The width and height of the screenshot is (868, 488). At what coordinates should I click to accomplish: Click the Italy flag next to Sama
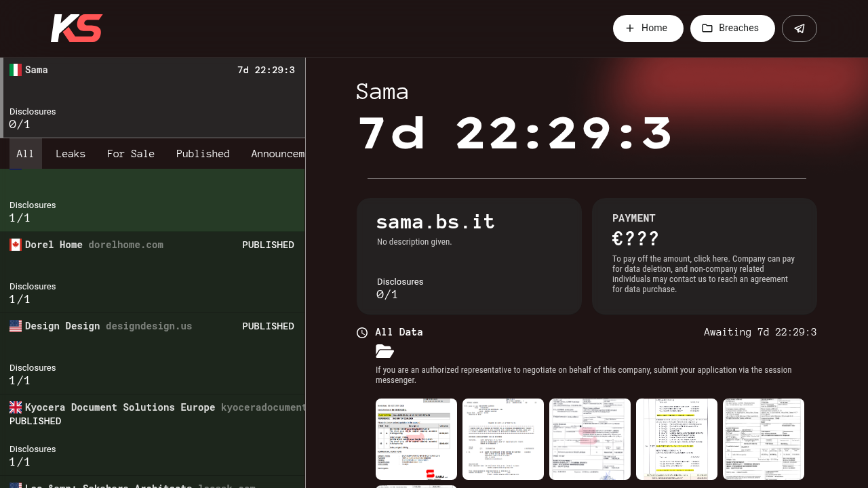[16, 70]
